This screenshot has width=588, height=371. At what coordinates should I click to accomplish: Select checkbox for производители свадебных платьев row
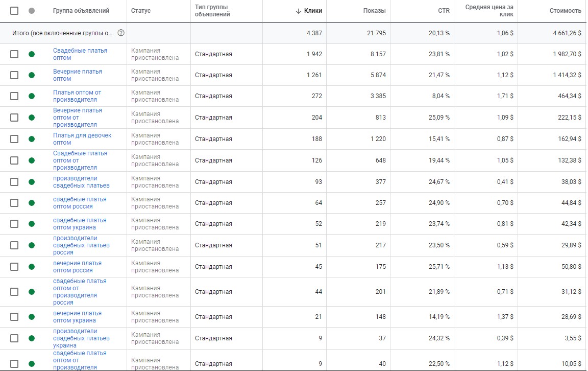14,182
